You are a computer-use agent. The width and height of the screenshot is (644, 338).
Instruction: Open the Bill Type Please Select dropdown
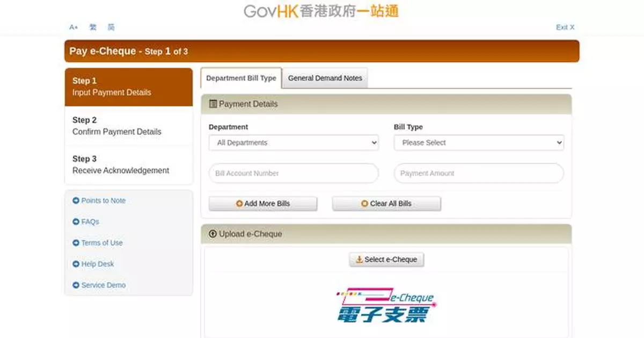click(479, 142)
